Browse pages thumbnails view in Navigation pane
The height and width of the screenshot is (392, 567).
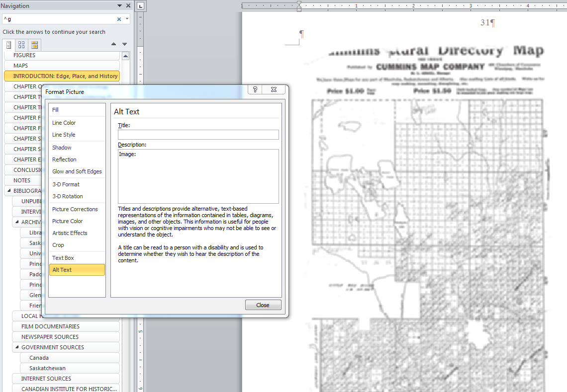tap(22, 45)
